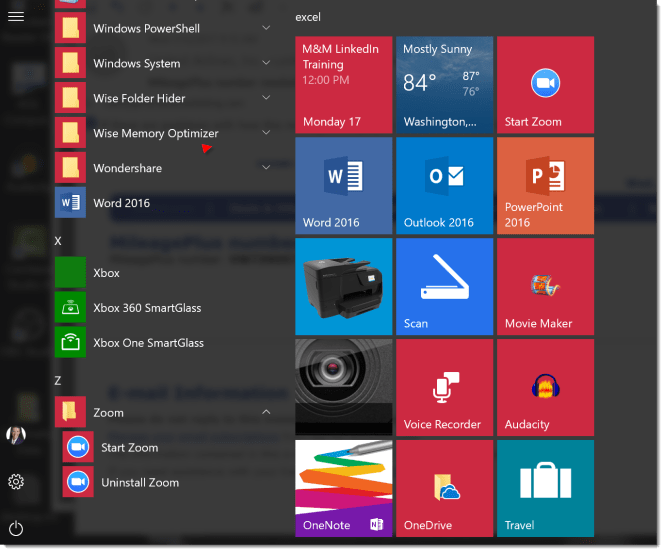
Task: Select the Zoom folder label
Action: [108, 413]
